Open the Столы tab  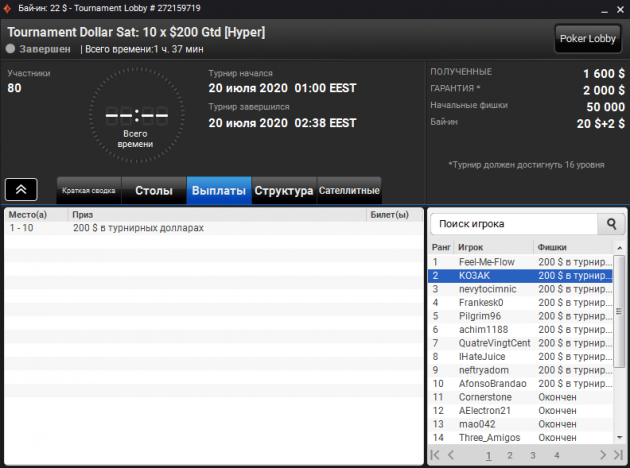click(x=154, y=190)
